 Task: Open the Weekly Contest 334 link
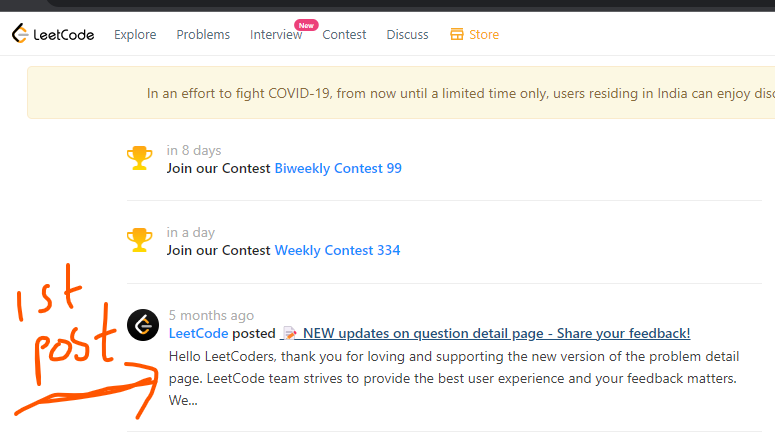(337, 250)
